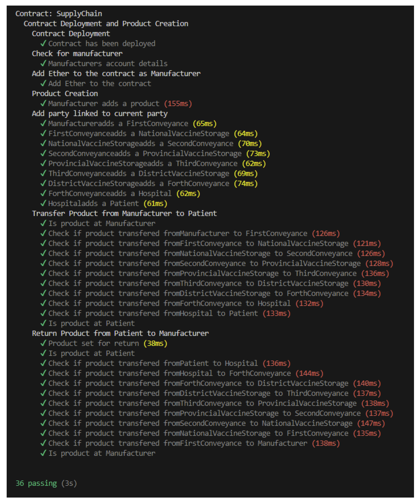Click the checkmark before "ForthConveyanceadds a Hospital"
The width and height of the screenshot is (420, 504).
click(43, 193)
